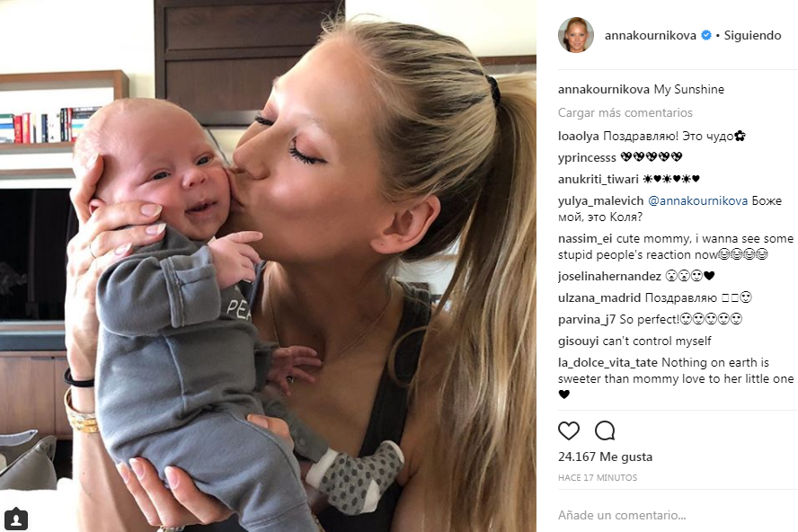Open la_dolce_vita_tate profile
The height and width of the screenshot is (532, 798).
click(x=607, y=362)
